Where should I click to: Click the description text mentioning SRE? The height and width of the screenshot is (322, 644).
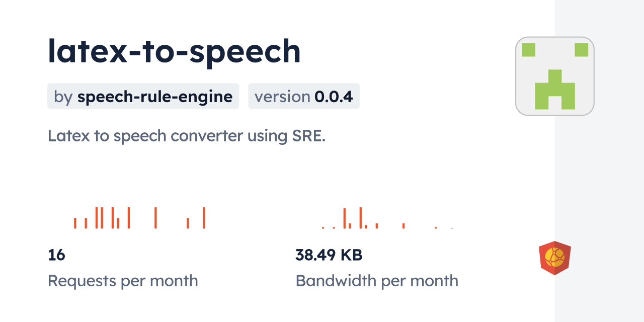pyautogui.click(x=187, y=136)
